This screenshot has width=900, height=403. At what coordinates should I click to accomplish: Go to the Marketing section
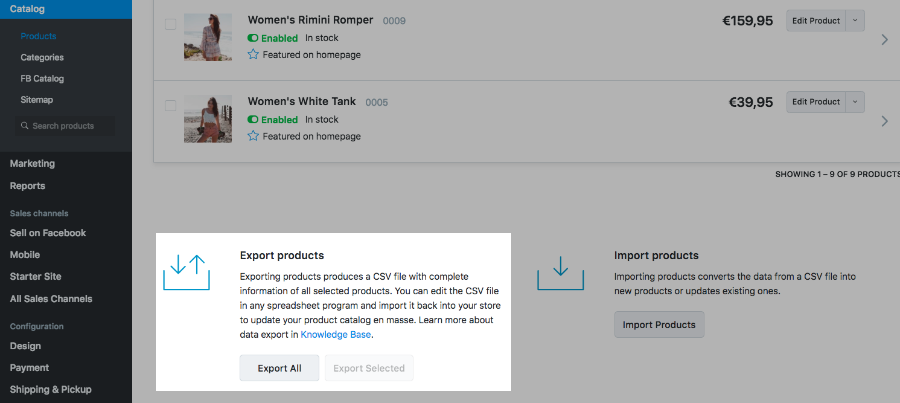coord(32,163)
